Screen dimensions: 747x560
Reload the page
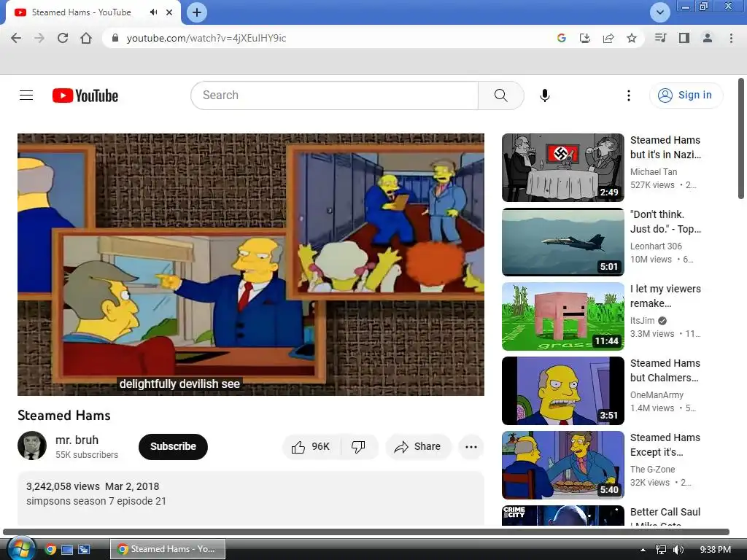[x=63, y=38]
